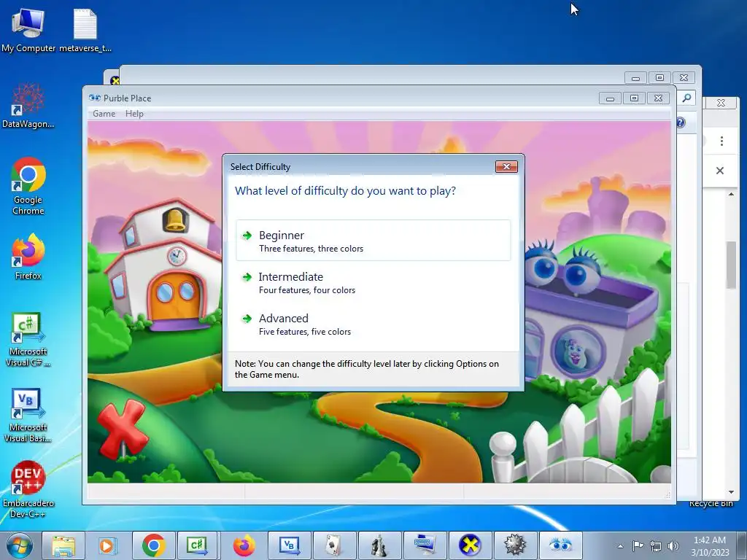Minimize the Purble Place window
This screenshot has width=747, height=560.
[610, 98]
